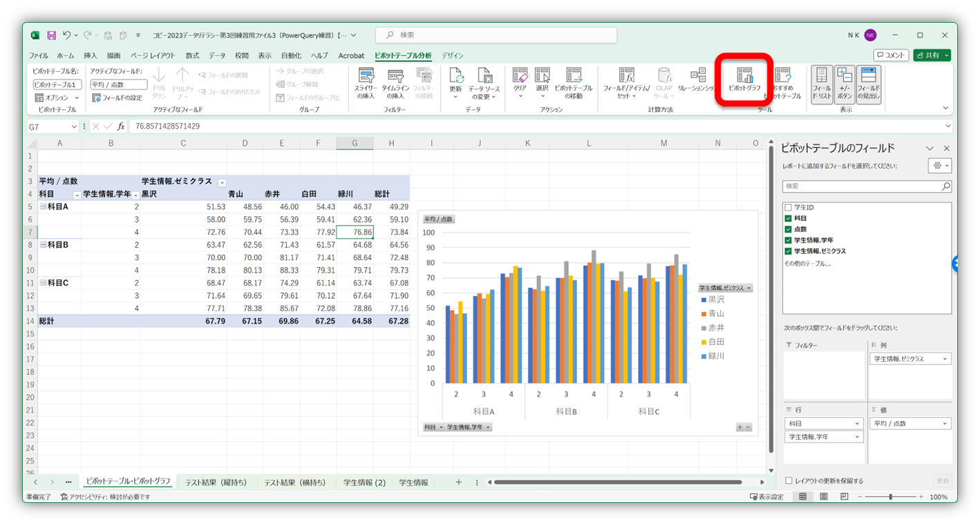Open the 科目 row field dropdown in pane

coord(858,423)
